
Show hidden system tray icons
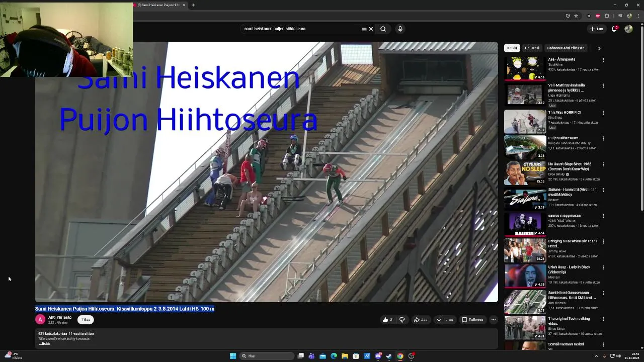[x=596, y=356]
